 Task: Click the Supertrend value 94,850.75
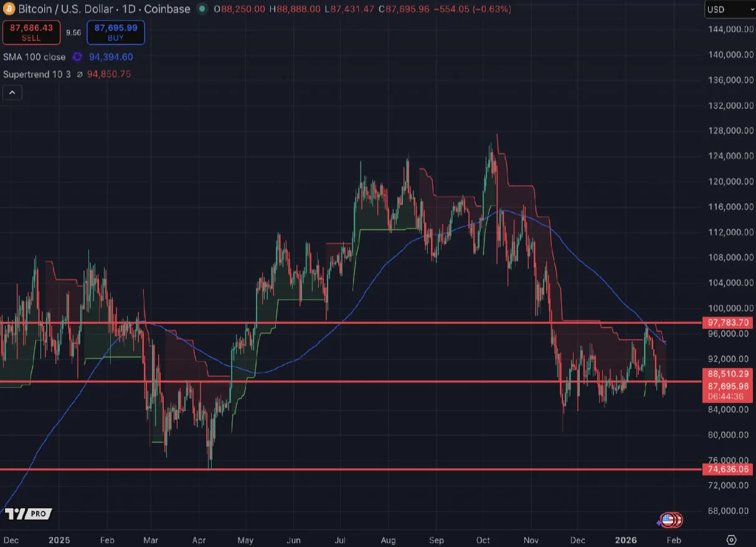[x=108, y=74]
